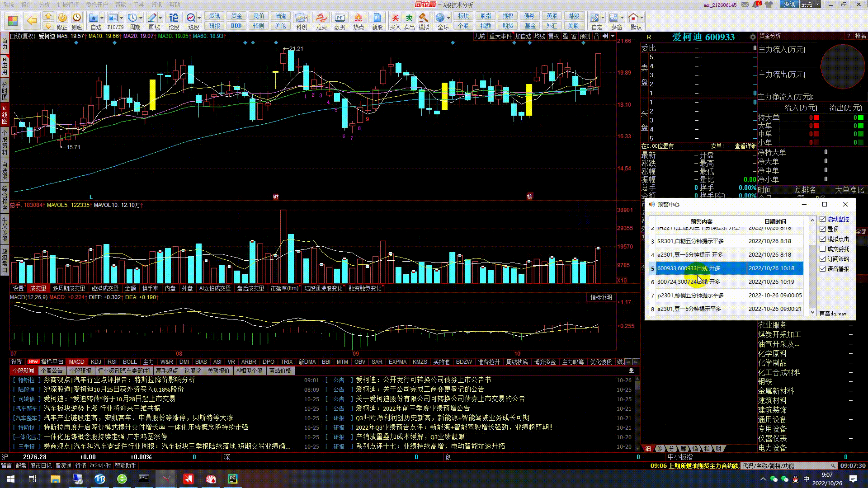Click the lock icon on chart toolbar
Screen dimensions: 868x488
[x=597, y=36]
